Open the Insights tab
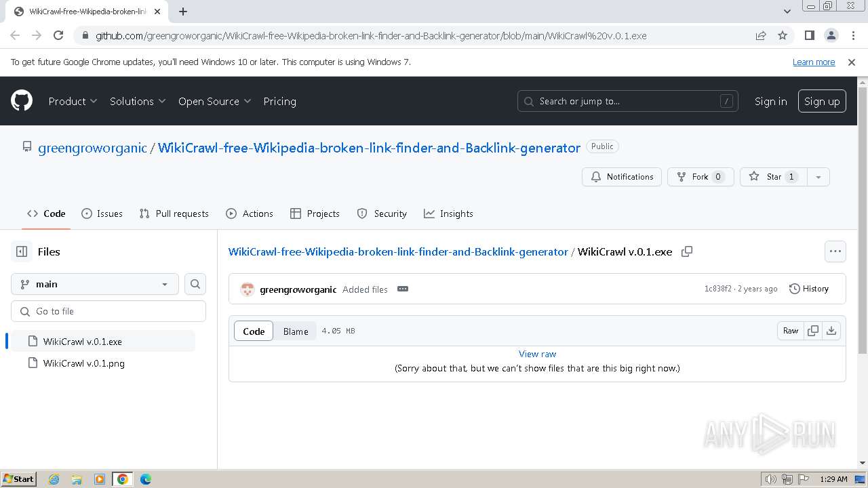 448,213
